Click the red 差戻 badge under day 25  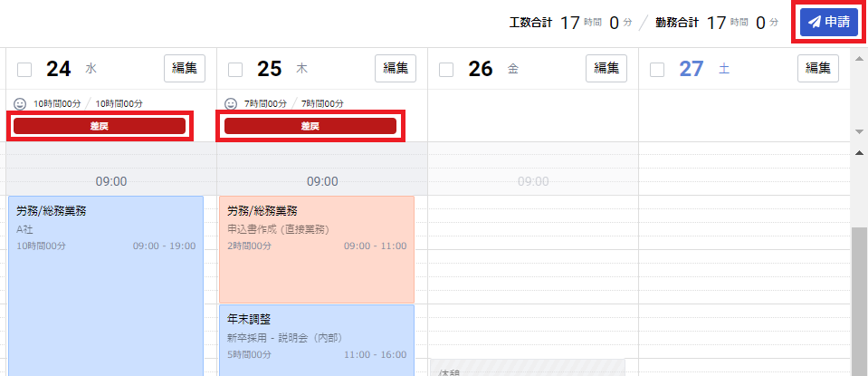click(310, 126)
